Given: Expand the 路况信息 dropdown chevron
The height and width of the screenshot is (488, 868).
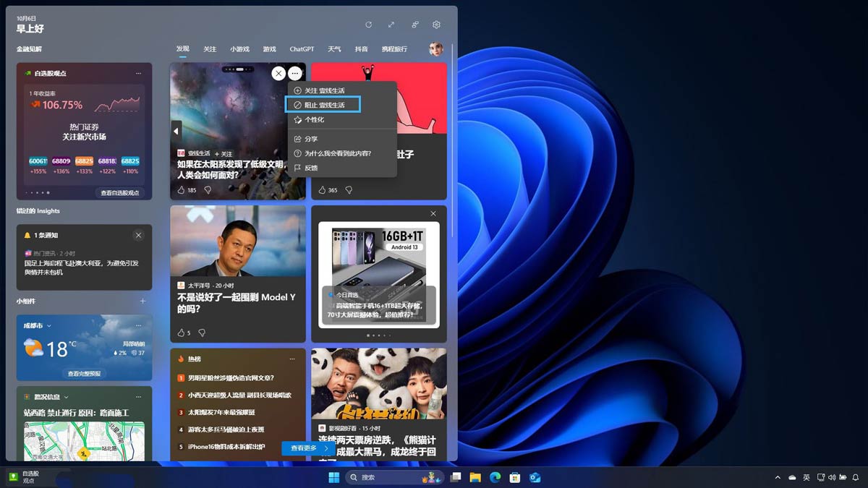Looking at the screenshot, I should (66, 397).
